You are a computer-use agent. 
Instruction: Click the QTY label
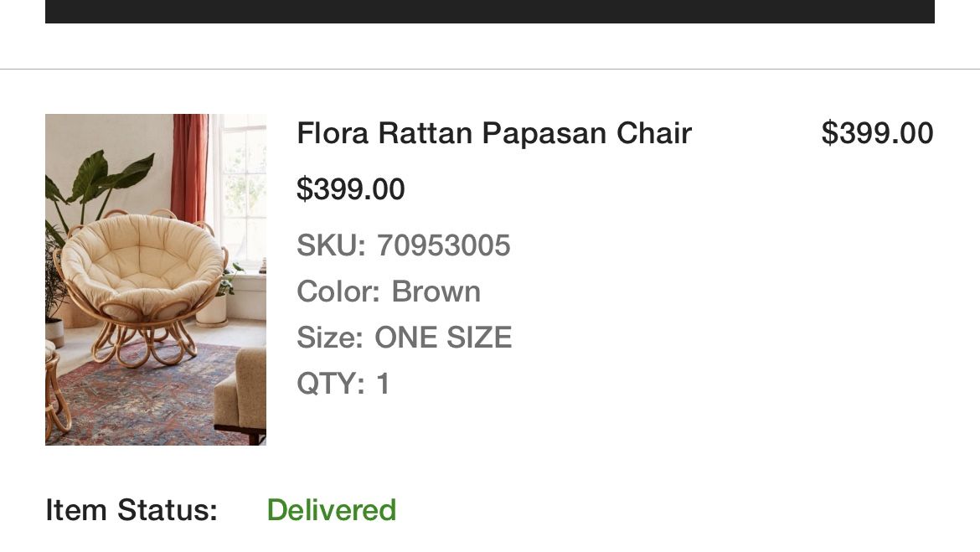(x=331, y=383)
